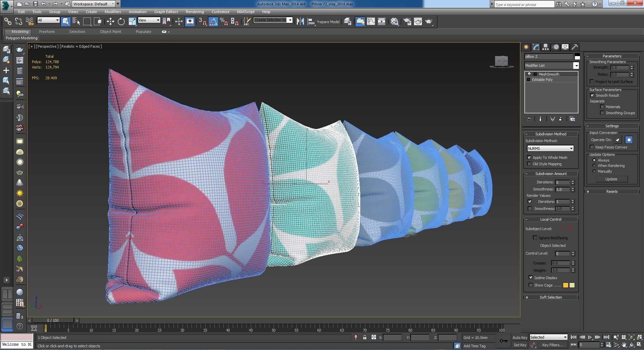Switch to Freeform ribbon tab
Screen dimensions: 644x350
[47, 32]
